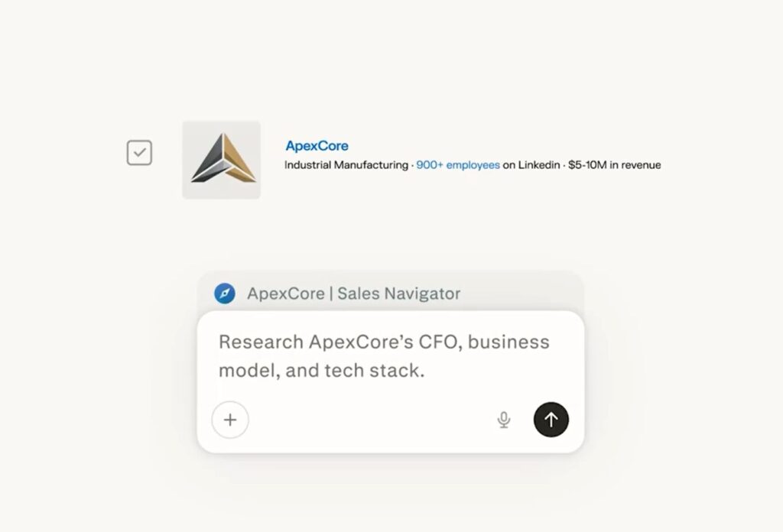The width and height of the screenshot is (783, 532).
Task: Click the Industrial Manufacturing industry text
Action: (346, 165)
